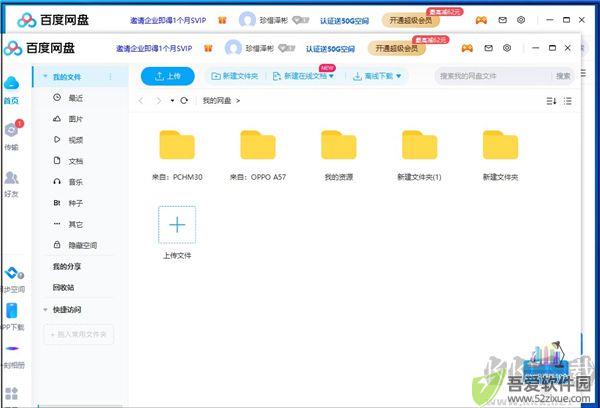The image size is (600, 408).
Task: Open the 首页 home icon in left sidebar
Action: point(11,83)
